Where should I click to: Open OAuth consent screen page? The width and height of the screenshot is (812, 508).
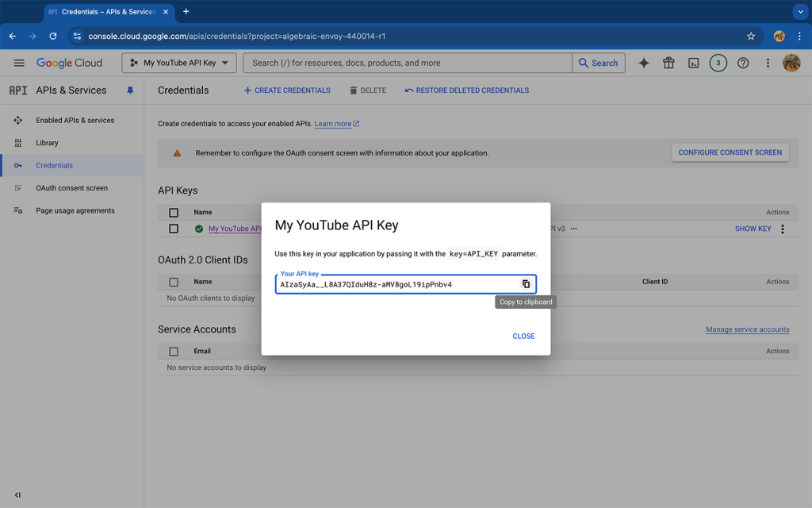(72, 188)
